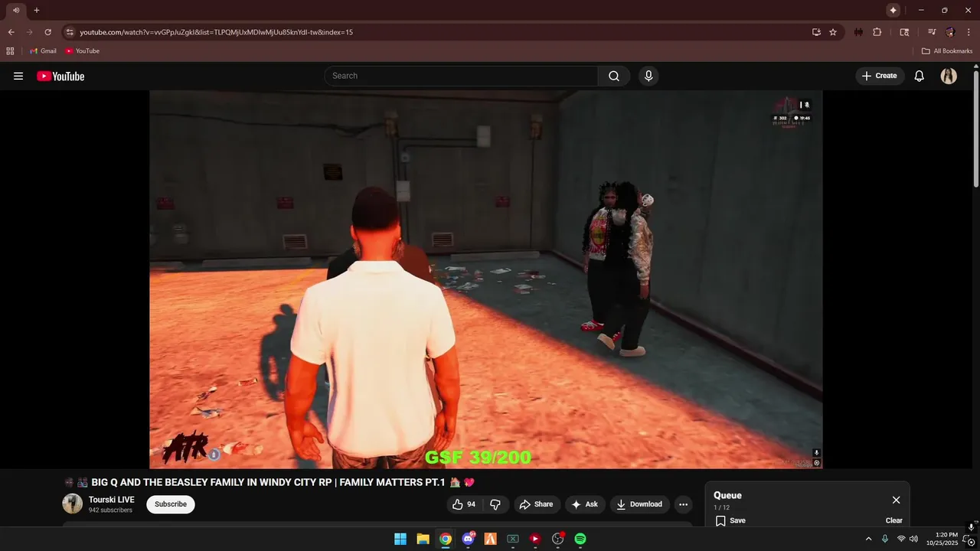Open the Tourski LIVE channel name link
This screenshot has height=551, width=980.
coord(111,500)
